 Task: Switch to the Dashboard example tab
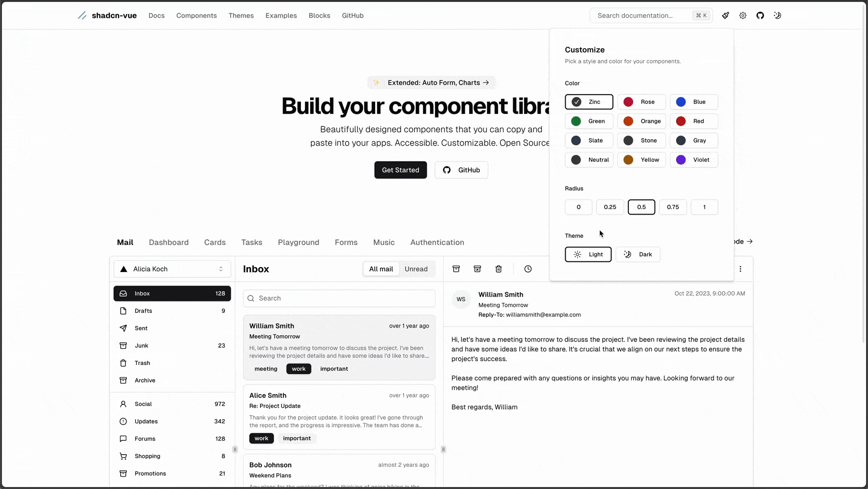pyautogui.click(x=169, y=242)
